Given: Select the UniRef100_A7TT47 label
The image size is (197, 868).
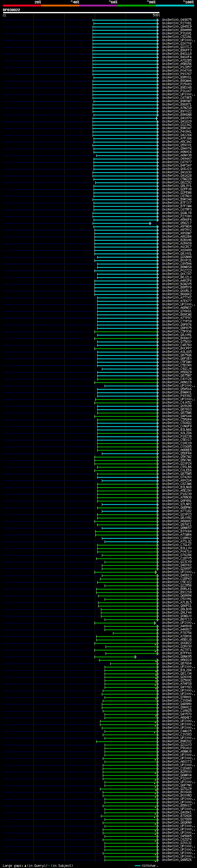Looking at the screenshot, I should [x=177, y=298].
